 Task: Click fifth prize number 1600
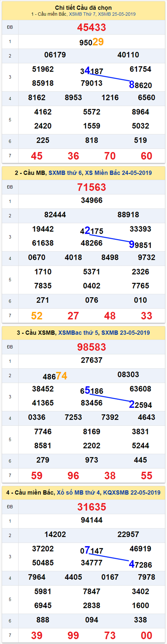(141, 605)
